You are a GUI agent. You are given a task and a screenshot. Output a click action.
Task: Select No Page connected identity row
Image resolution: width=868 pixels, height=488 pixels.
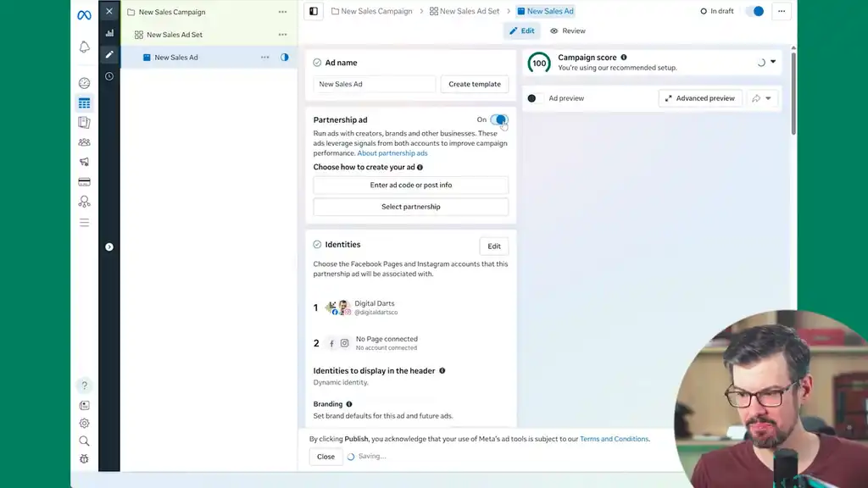[x=366, y=343]
